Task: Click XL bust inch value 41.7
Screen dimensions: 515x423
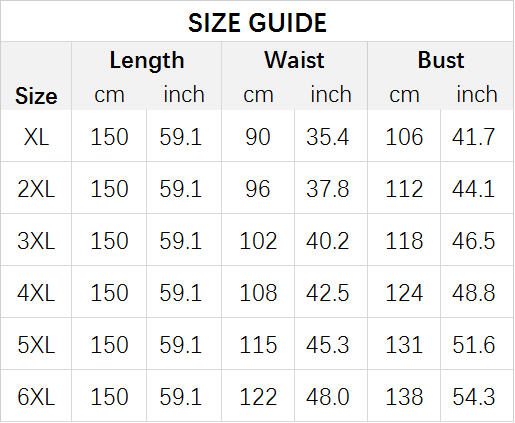Action: [x=473, y=137]
